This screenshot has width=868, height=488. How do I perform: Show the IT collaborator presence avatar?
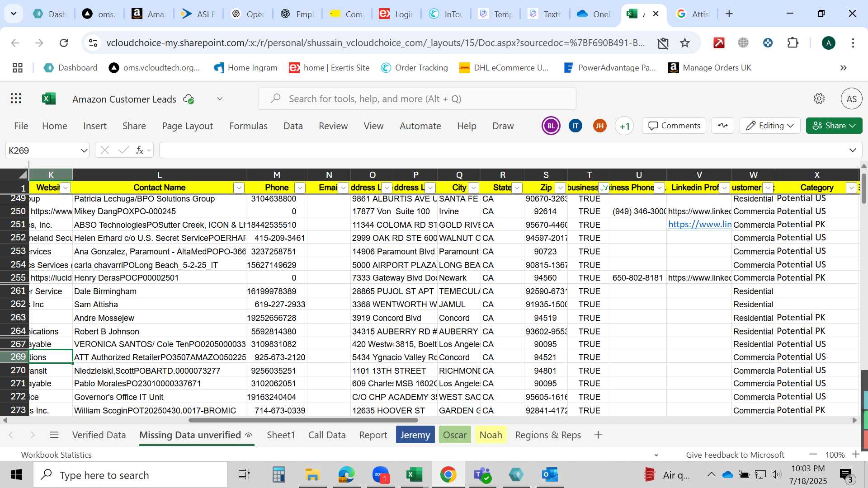tap(575, 126)
